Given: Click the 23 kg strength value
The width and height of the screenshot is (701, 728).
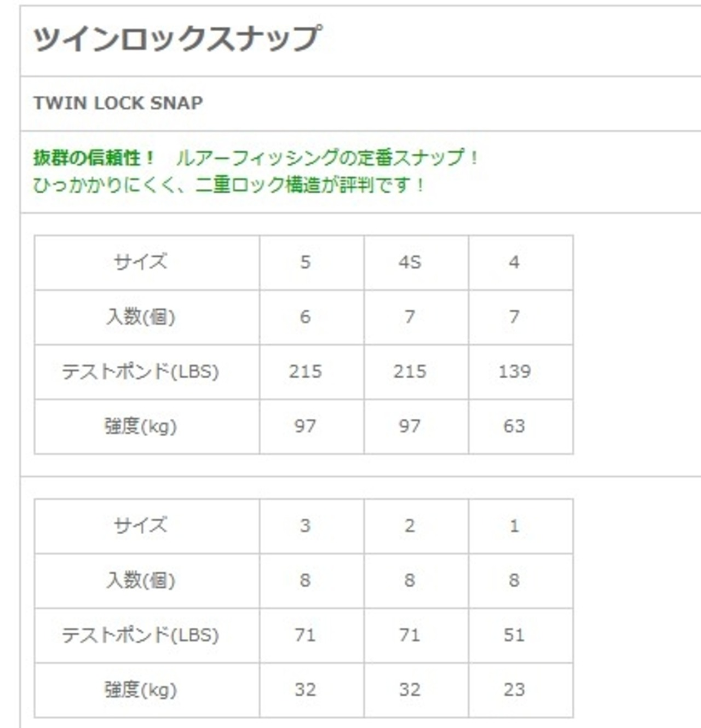Looking at the screenshot, I should point(514,690).
